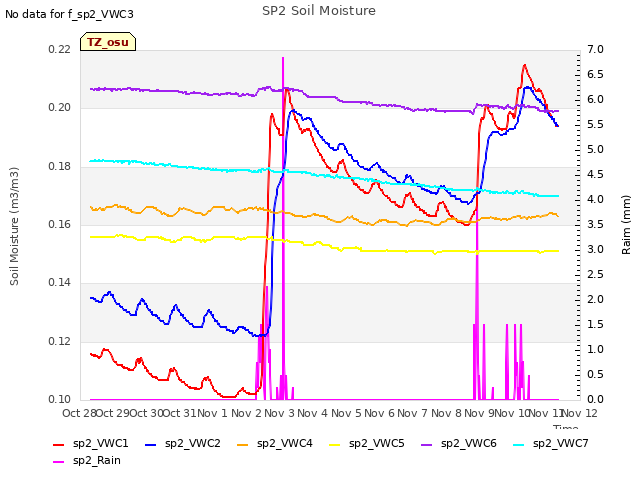Image resolution: width=640 pixels, height=480 pixels.
Task: Click the sp2_VWC4 legend entry
Action: [x=275, y=443]
